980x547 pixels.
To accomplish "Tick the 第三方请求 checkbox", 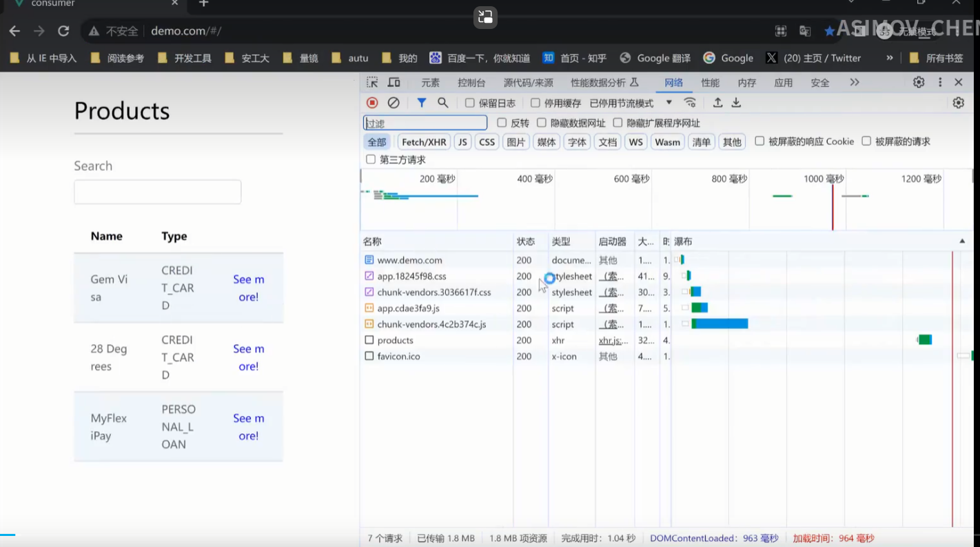I will click(371, 159).
